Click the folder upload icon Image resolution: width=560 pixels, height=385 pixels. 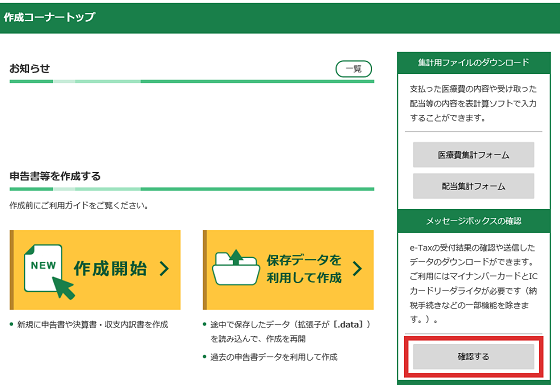(236, 267)
